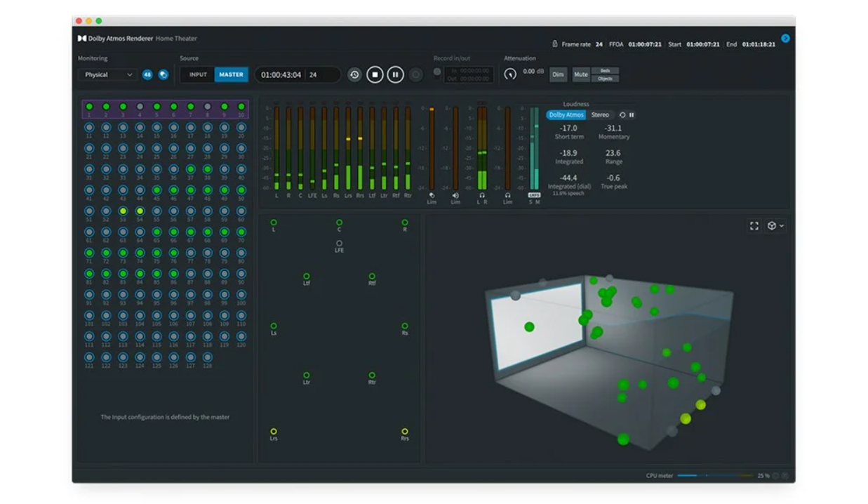Reset the loudness measurement
868x504 pixels.
click(622, 115)
